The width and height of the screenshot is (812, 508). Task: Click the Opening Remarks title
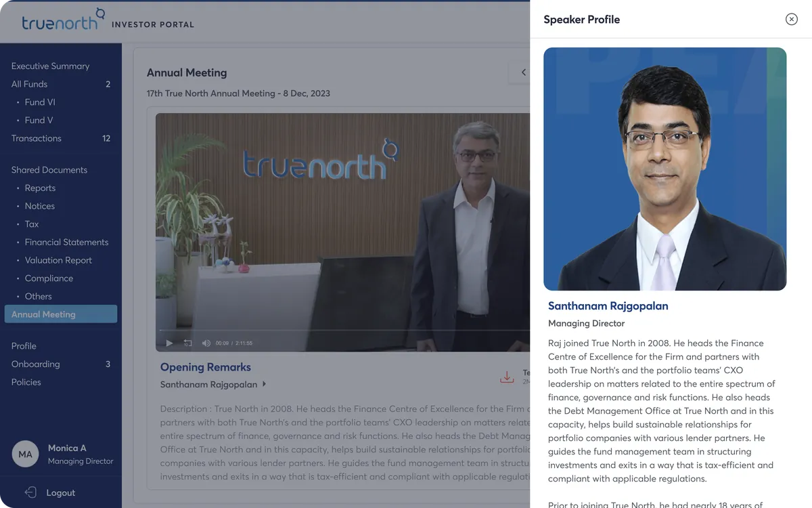click(x=205, y=367)
